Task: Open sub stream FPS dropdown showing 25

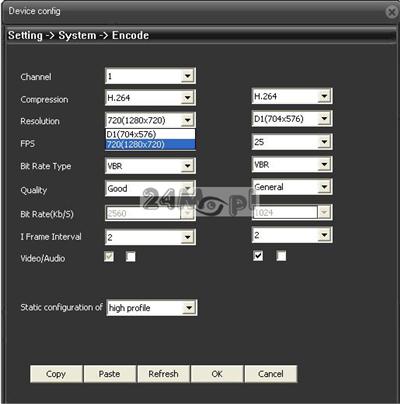Action: pos(292,142)
